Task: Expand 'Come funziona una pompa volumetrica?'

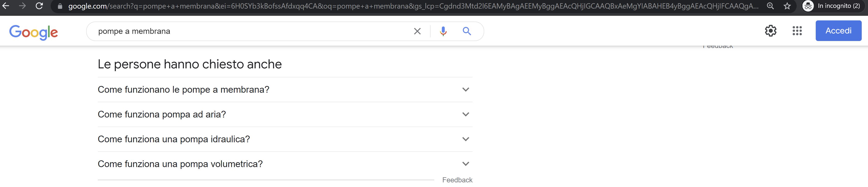Action: (466, 164)
